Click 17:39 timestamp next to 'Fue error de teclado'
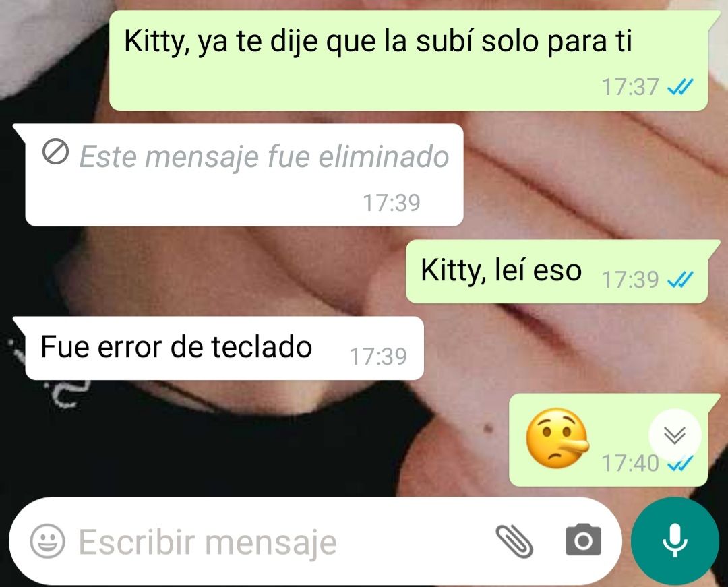This screenshot has width=728, height=587. pos(378,357)
